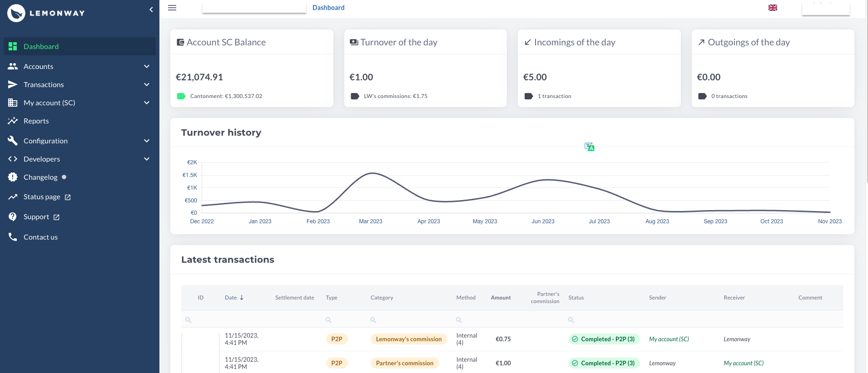Click the Partner's commission category badge

click(x=405, y=363)
